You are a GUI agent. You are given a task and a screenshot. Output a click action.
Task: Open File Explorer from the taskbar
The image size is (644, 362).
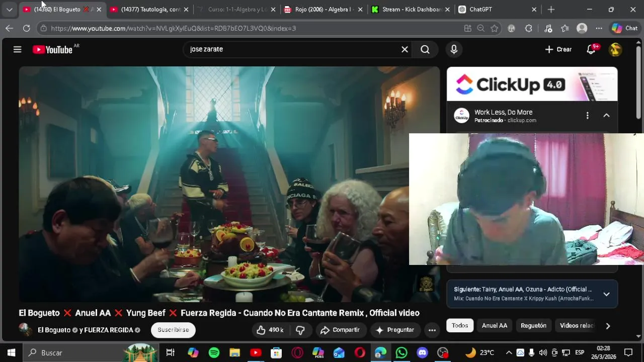(x=235, y=352)
